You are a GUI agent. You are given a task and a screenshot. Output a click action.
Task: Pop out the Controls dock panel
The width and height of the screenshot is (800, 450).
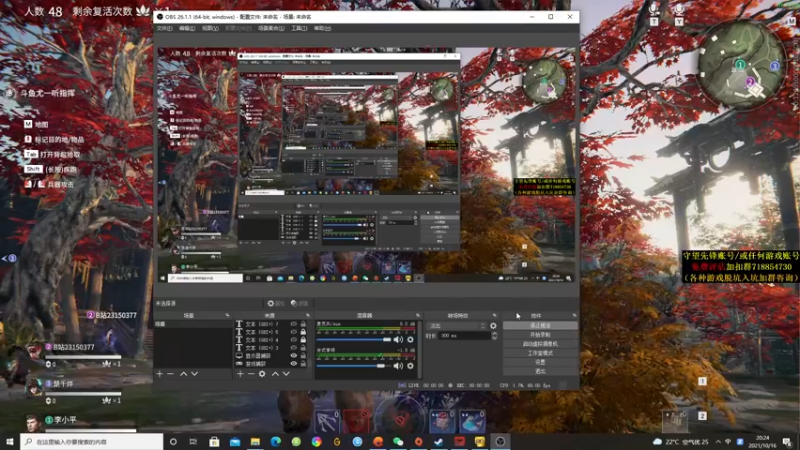click(574, 315)
